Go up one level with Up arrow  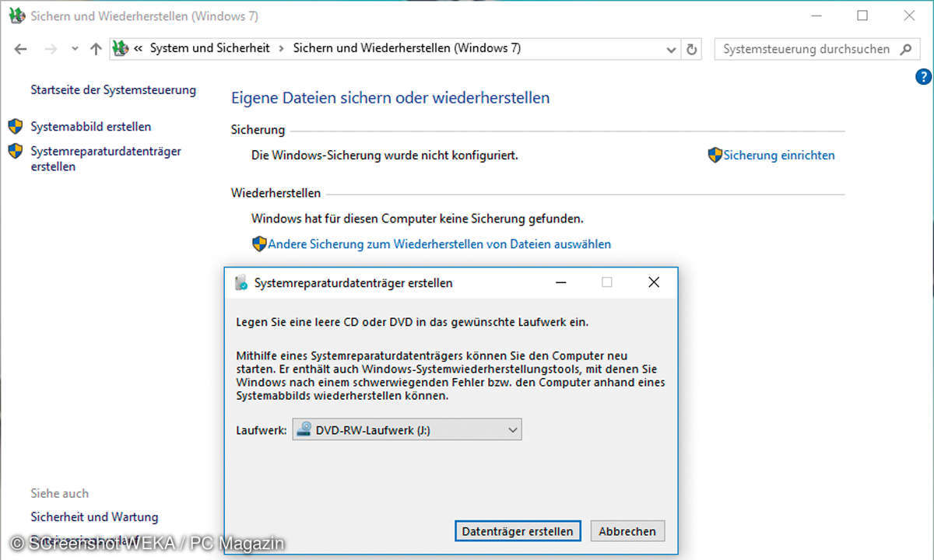pyautogui.click(x=96, y=49)
